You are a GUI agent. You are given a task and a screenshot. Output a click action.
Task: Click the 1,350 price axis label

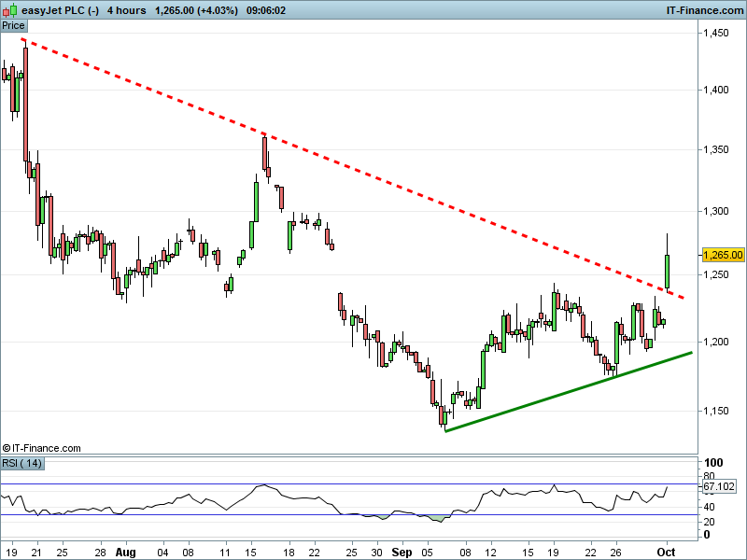tap(716, 149)
